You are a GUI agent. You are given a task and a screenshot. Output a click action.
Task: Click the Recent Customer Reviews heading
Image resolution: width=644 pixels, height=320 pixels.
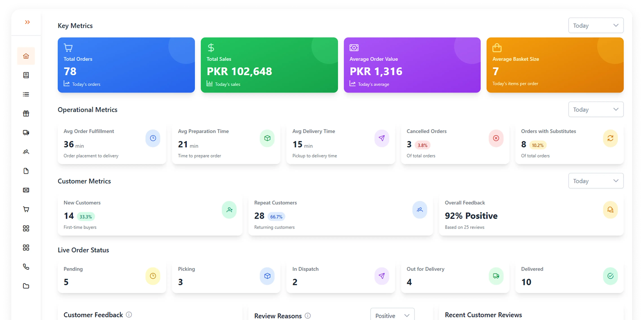[483, 315]
